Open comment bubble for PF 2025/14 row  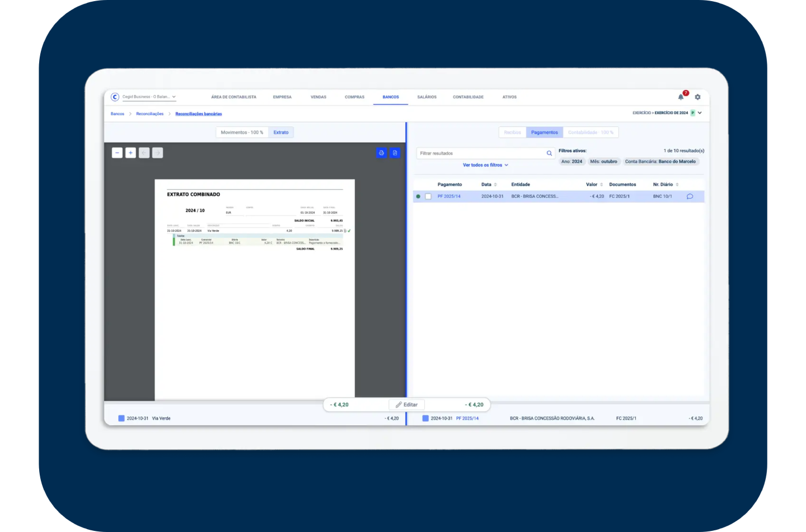[x=690, y=196]
